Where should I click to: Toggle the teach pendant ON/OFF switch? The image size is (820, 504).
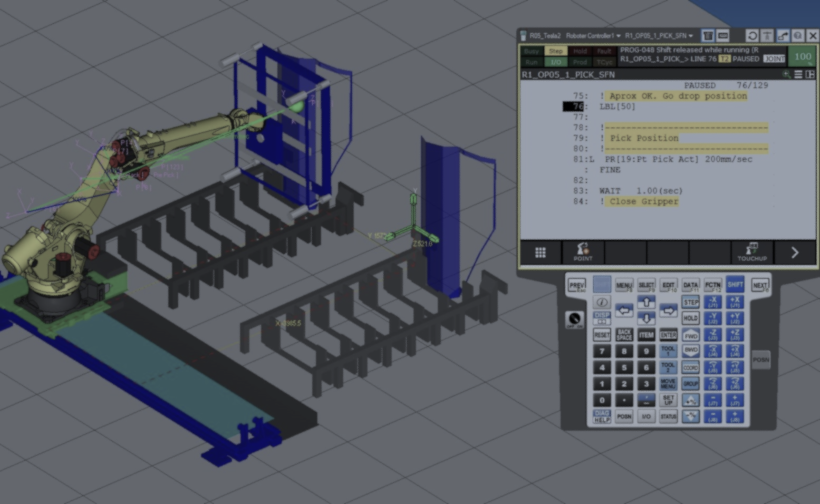(x=574, y=319)
